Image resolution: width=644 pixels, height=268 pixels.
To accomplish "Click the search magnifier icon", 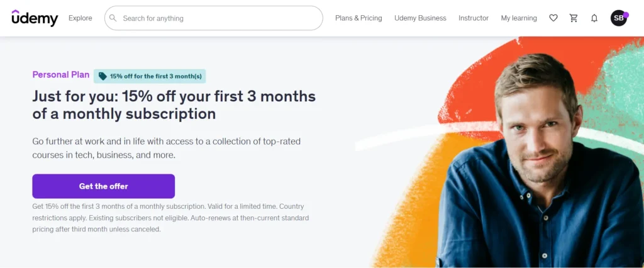I will click(x=113, y=18).
